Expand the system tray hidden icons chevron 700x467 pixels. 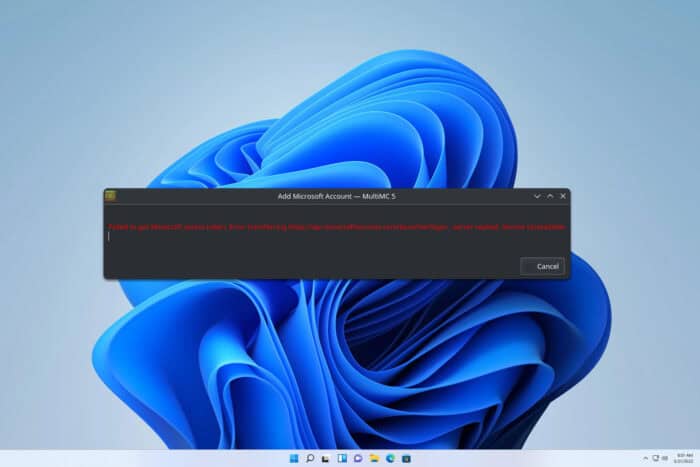click(x=645, y=459)
